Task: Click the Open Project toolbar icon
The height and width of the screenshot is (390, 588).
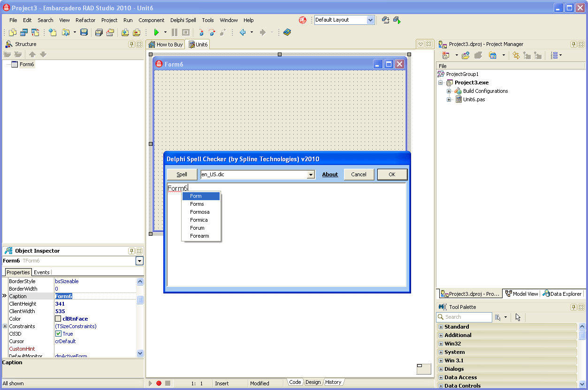Action: (x=110, y=32)
